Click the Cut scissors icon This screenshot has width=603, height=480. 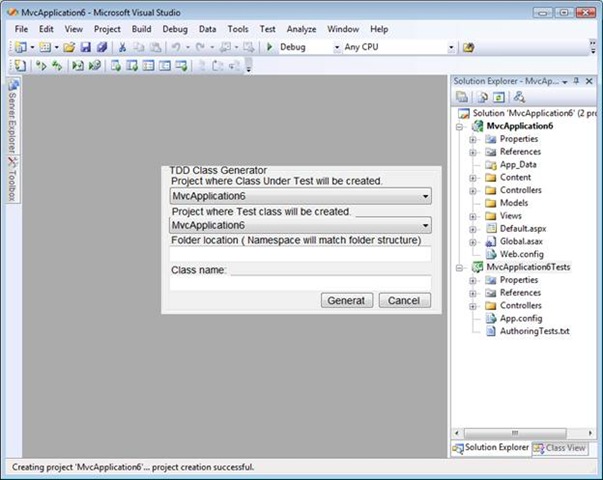pos(122,47)
